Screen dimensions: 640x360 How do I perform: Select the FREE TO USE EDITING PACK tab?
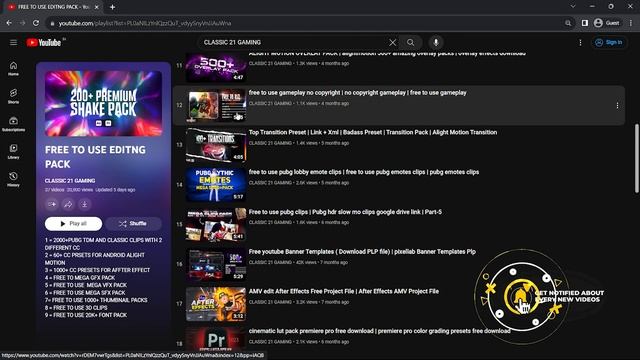pyautogui.click(x=52, y=7)
